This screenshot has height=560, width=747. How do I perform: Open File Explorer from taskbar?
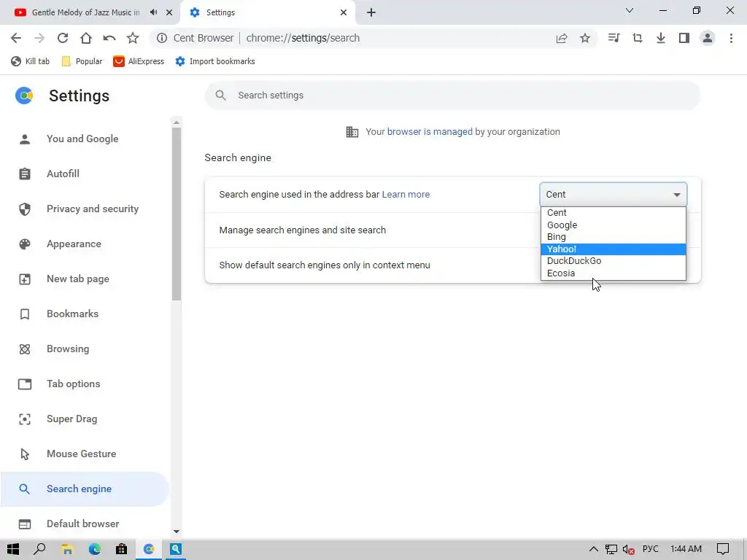pyautogui.click(x=67, y=550)
